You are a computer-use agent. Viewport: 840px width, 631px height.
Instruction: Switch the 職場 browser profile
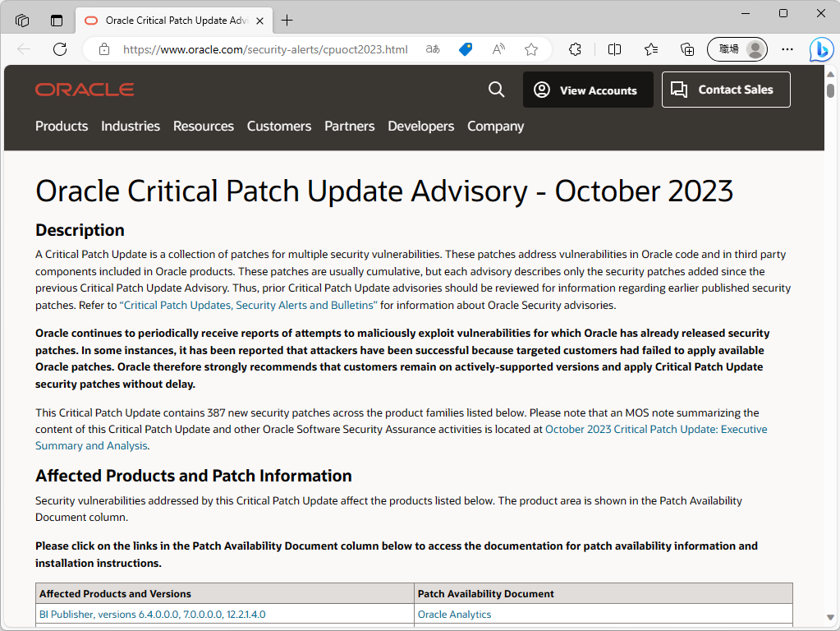click(x=737, y=49)
